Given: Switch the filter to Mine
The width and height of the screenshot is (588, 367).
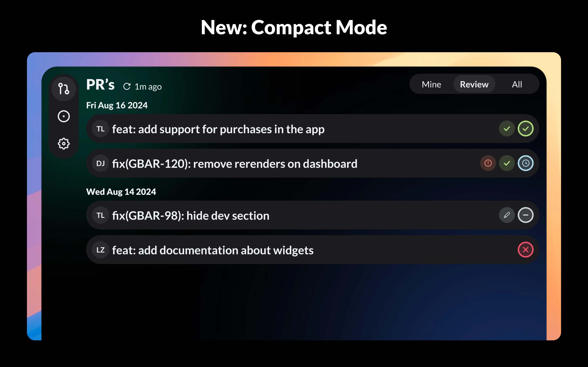Looking at the screenshot, I should (x=431, y=84).
